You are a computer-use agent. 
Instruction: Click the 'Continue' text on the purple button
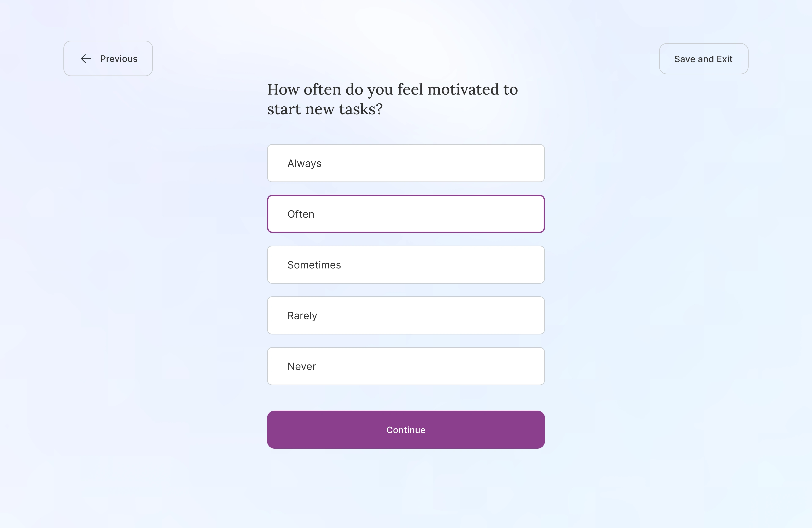(x=406, y=430)
